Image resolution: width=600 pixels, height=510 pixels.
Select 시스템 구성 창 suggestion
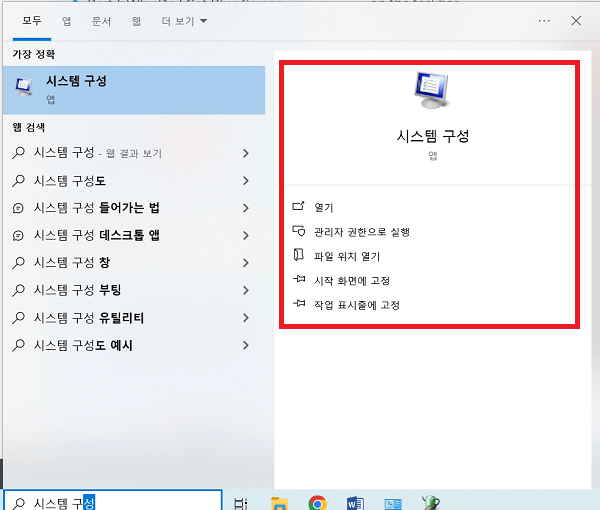coord(134,263)
